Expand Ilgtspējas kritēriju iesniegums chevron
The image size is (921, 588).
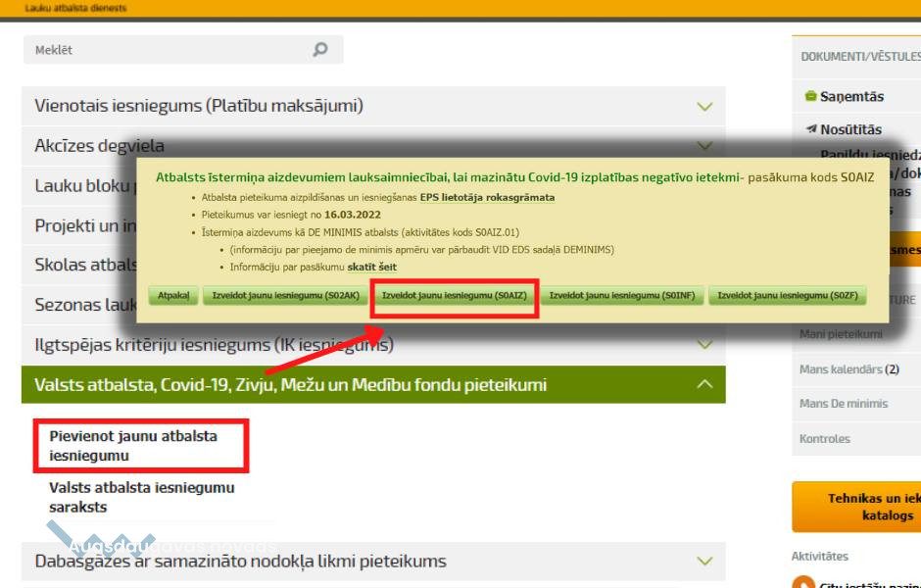(x=703, y=345)
